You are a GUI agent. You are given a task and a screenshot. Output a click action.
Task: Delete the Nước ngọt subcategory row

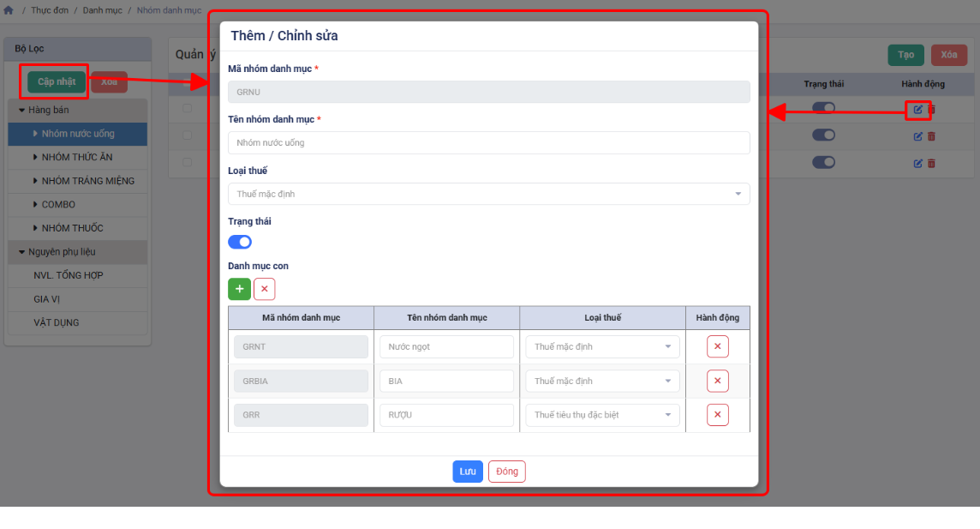click(717, 346)
